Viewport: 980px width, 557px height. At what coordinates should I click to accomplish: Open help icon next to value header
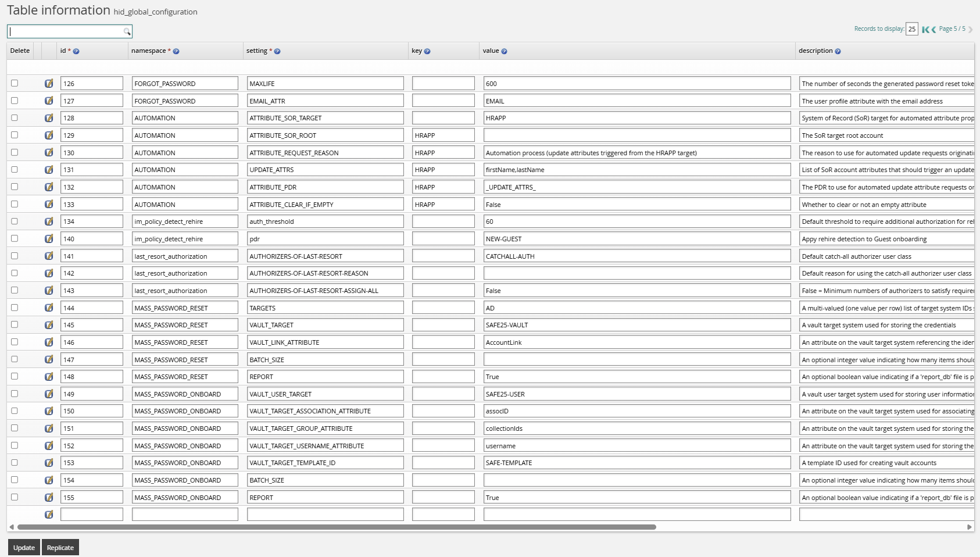tap(504, 51)
